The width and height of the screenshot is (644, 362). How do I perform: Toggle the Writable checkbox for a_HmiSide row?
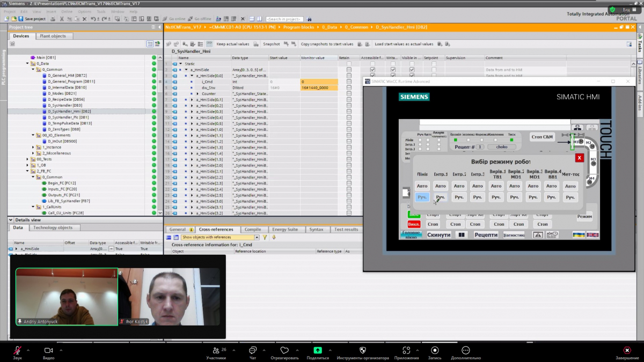pyautogui.click(x=393, y=70)
